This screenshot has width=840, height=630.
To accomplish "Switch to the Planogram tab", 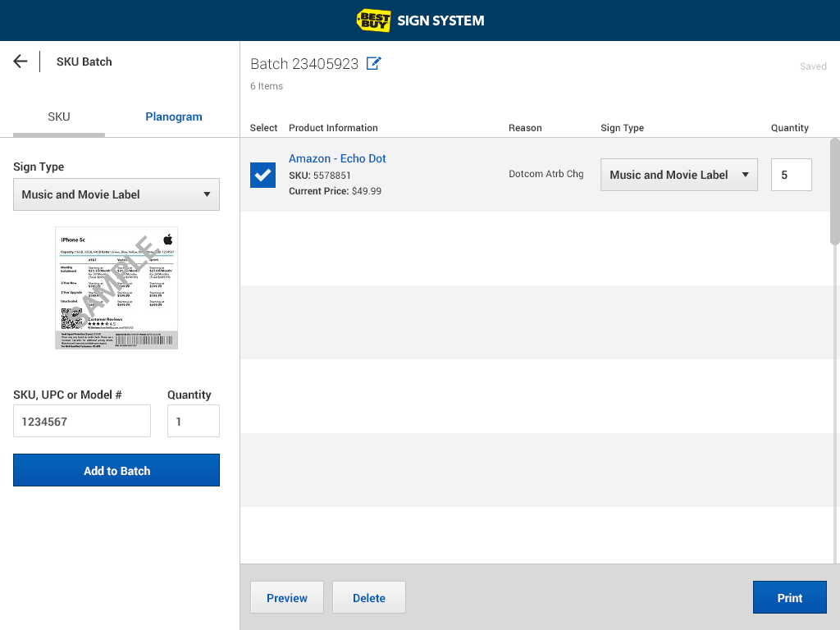I will (x=174, y=116).
